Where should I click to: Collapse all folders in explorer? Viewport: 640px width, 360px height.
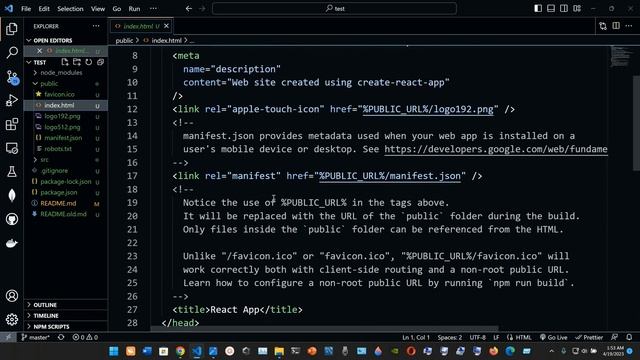(x=100, y=62)
